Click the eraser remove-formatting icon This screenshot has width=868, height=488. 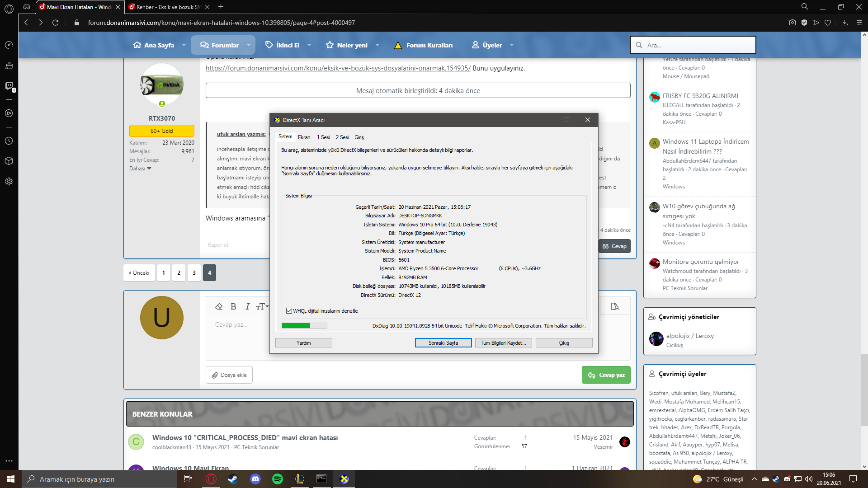pyautogui.click(x=219, y=306)
